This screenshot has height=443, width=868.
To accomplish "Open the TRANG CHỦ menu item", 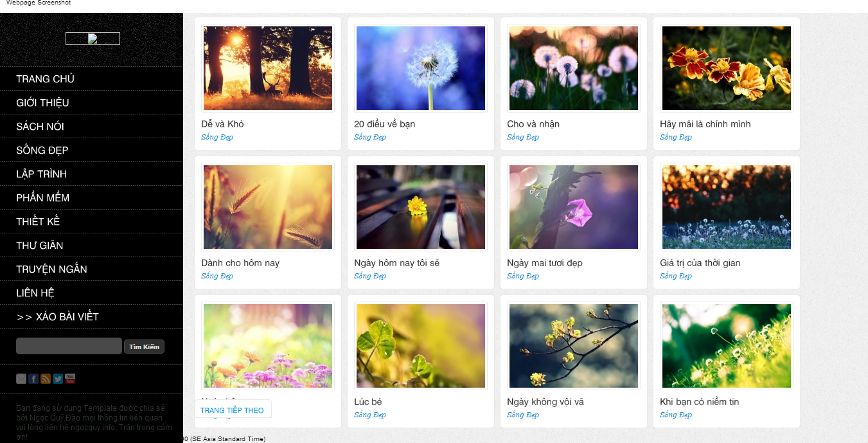I will [x=91, y=78].
